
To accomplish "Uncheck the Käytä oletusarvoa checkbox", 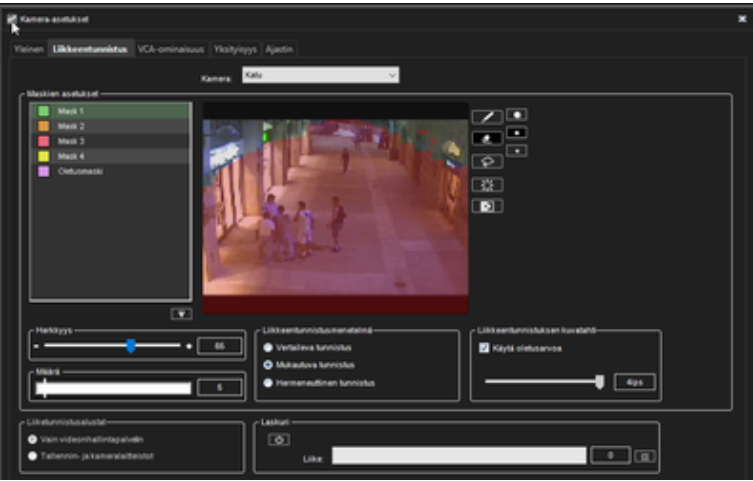I will click(x=485, y=347).
